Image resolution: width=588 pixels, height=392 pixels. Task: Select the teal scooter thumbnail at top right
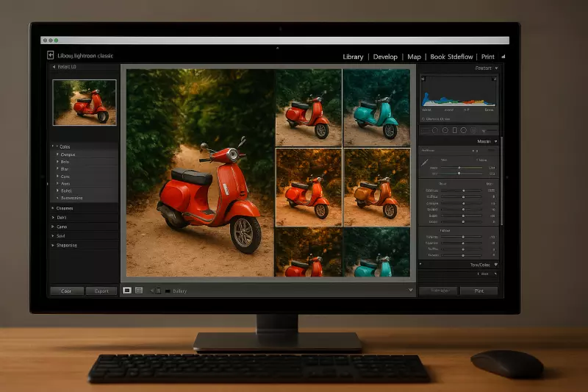(x=376, y=108)
